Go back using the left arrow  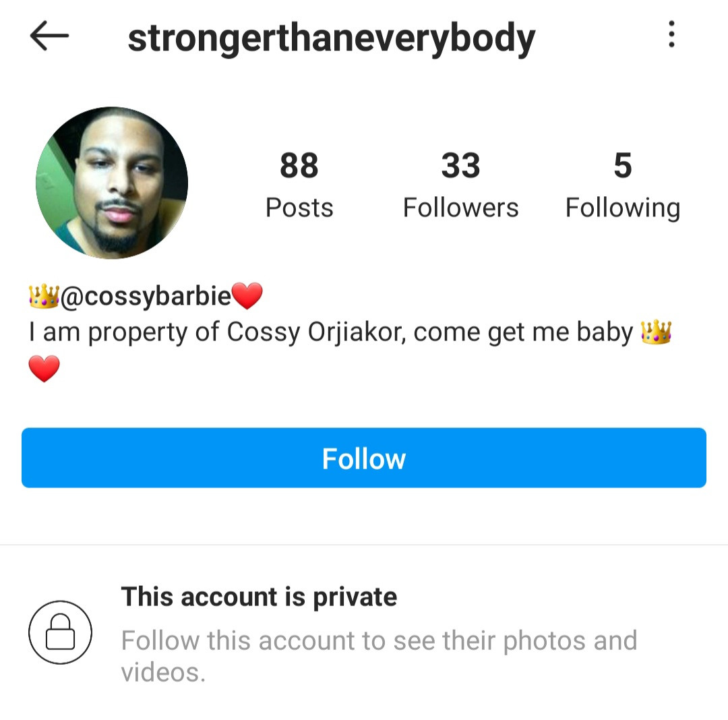[49, 35]
